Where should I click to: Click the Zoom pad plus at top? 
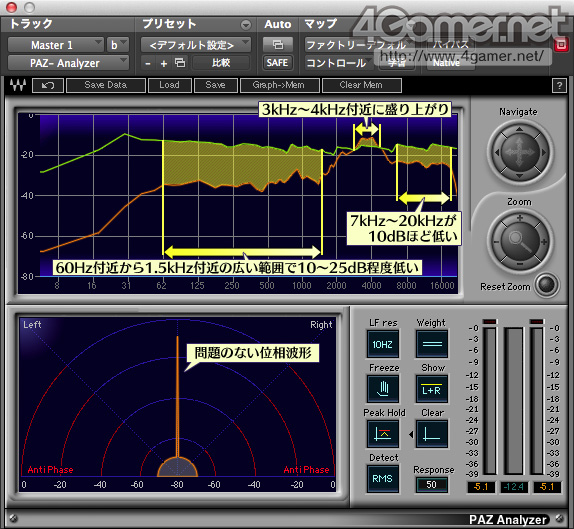coord(519,218)
